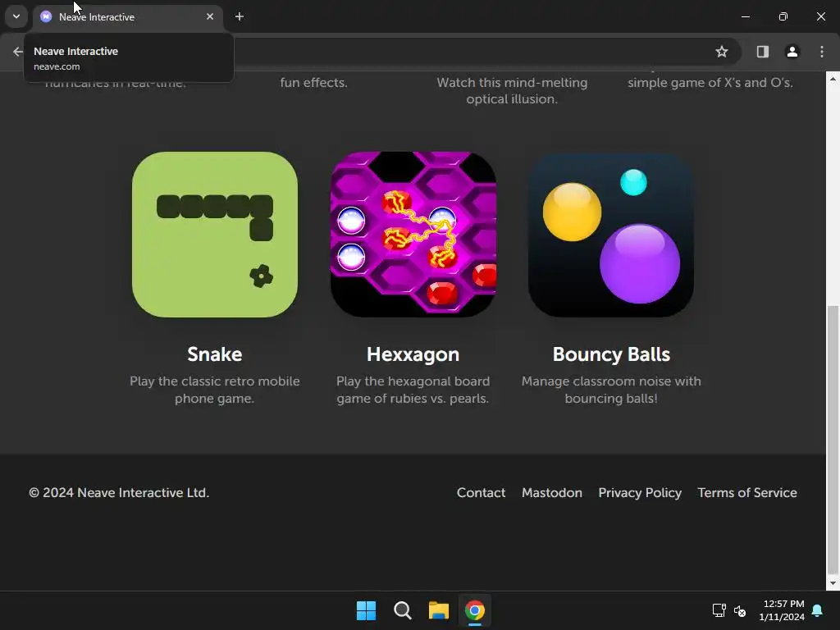Image resolution: width=840 pixels, height=630 pixels.
Task: Close the Neave Interactive tab
Action: (x=210, y=16)
